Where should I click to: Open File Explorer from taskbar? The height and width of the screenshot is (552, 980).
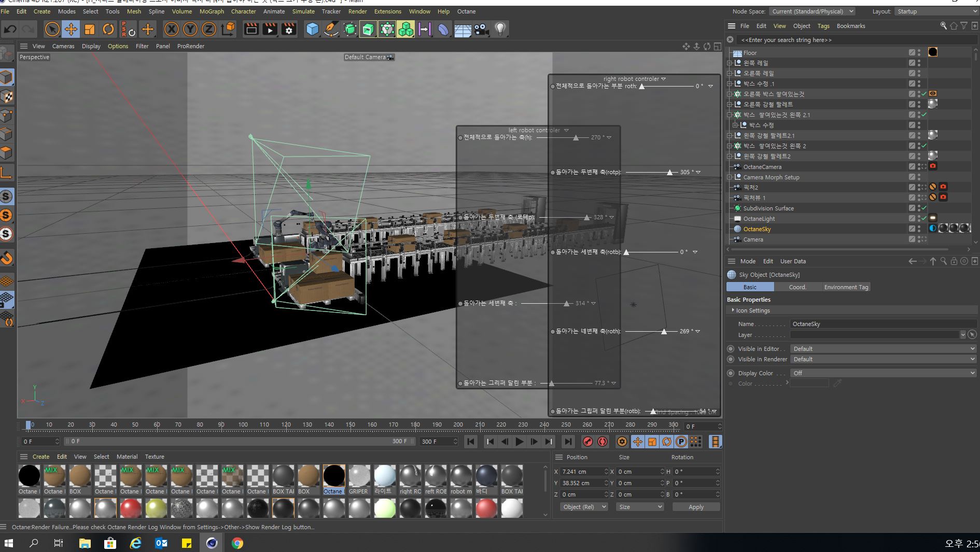click(85, 543)
